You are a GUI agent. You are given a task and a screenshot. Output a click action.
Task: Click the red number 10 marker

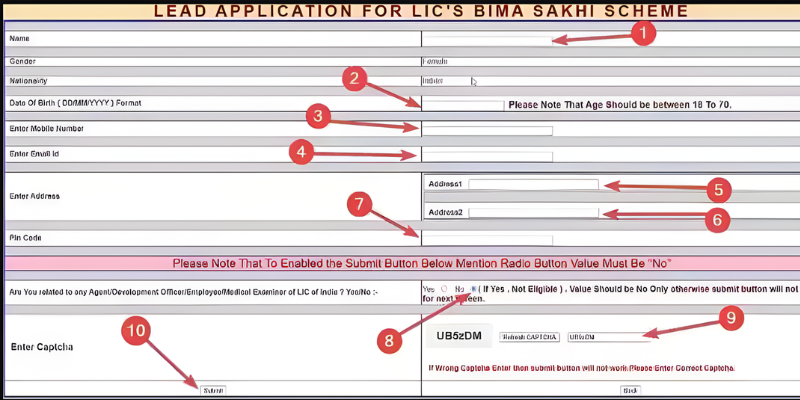coord(138,329)
